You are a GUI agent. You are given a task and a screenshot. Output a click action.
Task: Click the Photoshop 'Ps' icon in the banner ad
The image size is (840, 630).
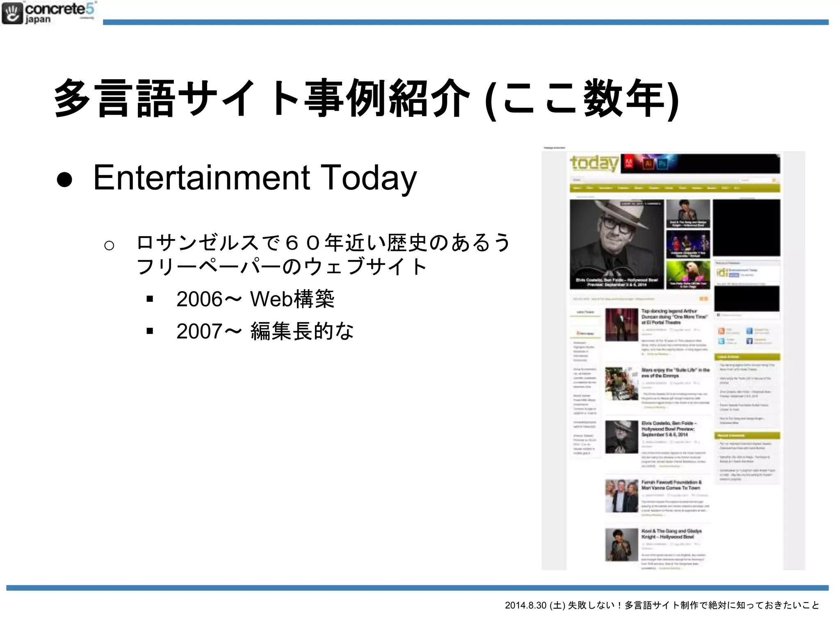(662, 164)
